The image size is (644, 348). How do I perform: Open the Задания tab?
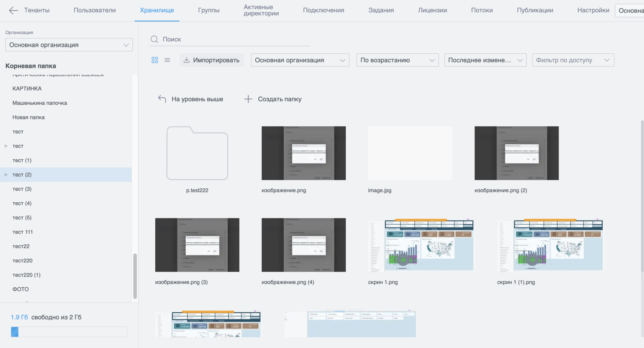[x=381, y=10]
